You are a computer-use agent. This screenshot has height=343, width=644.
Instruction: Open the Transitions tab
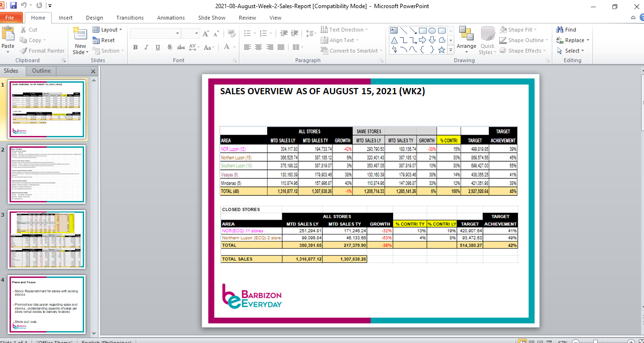coord(130,18)
